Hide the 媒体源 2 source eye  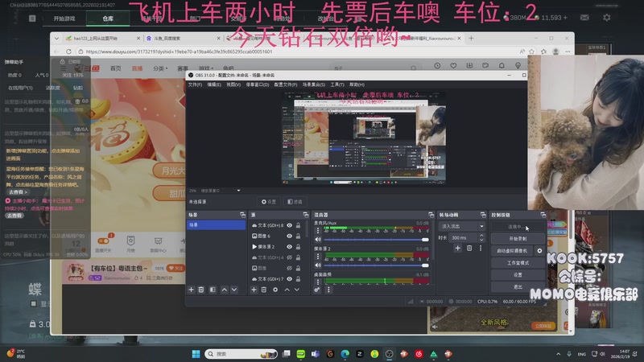(290, 247)
